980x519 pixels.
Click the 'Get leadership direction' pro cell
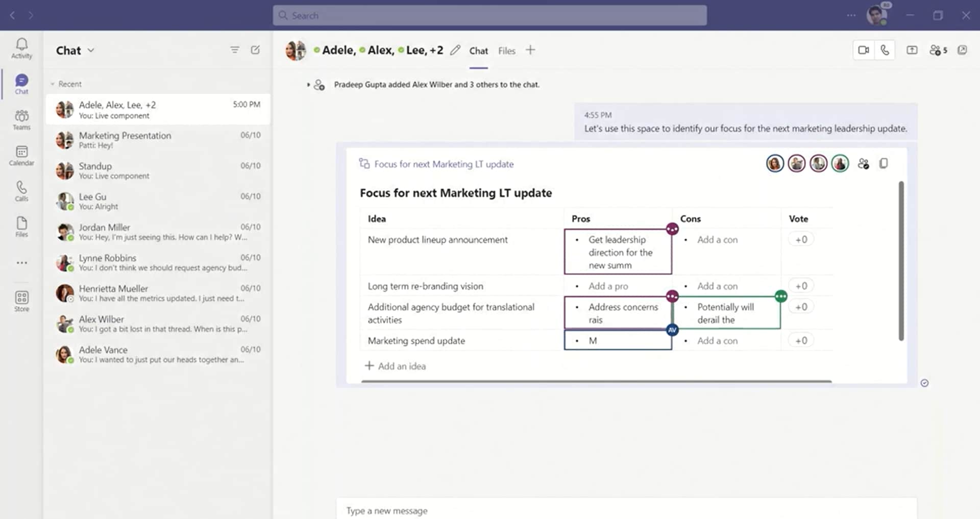618,252
